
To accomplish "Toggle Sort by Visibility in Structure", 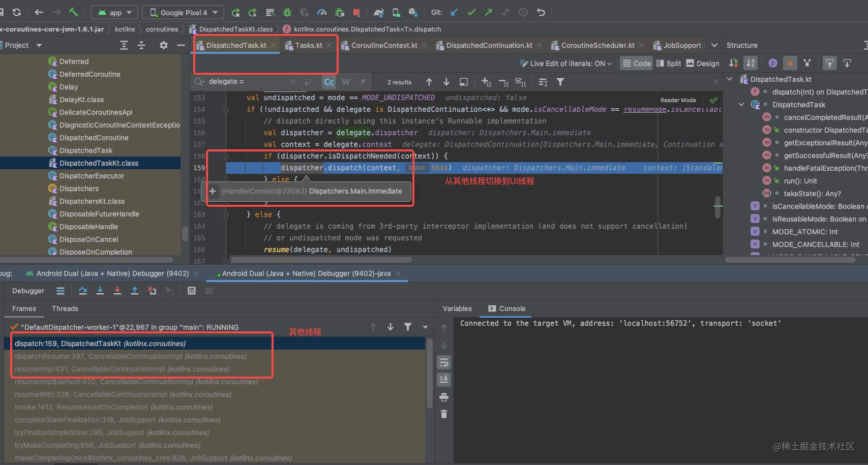I will [x=733, y=63].
